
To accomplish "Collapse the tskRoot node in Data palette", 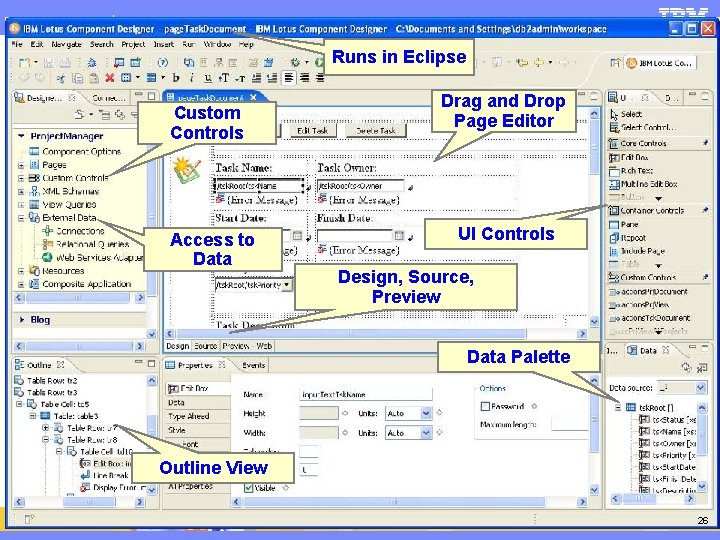I will pos(618,407).
